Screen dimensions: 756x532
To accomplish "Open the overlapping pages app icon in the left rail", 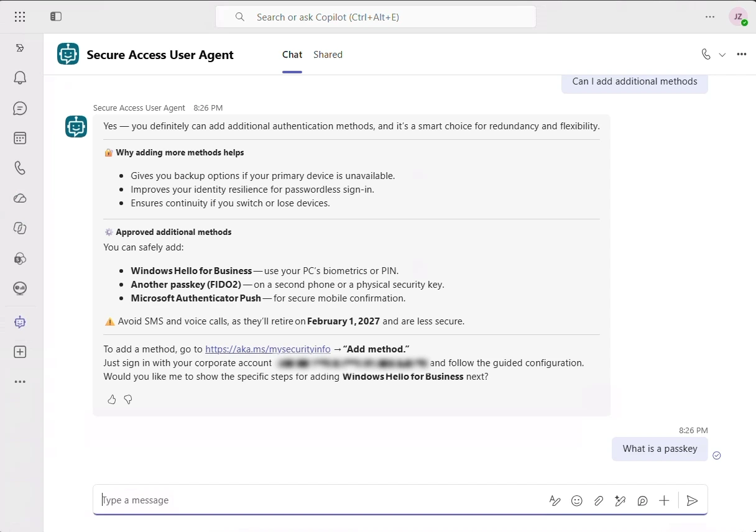I will click(x=20, y=228).
